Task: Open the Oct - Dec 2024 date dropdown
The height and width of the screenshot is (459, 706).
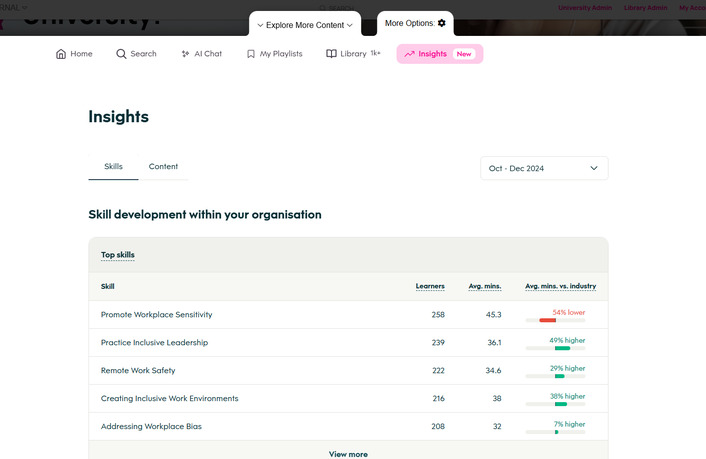Action: pyautogui.click(x=544, y=168)
